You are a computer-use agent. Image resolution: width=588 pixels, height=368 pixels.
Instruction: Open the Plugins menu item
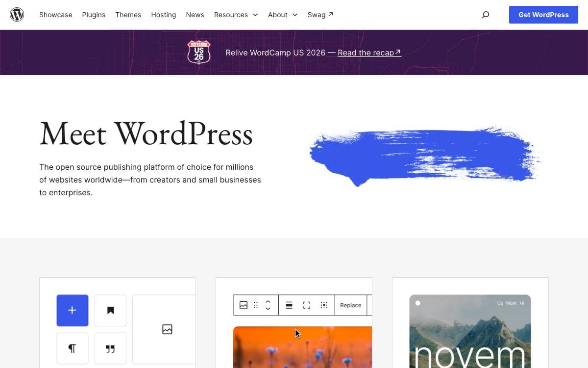click(94, 15)
